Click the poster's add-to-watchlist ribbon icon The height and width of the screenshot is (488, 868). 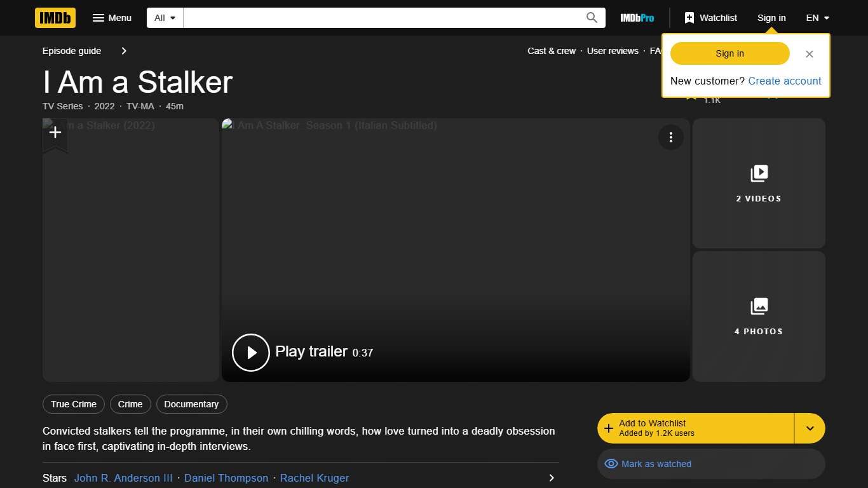[55, 133]
